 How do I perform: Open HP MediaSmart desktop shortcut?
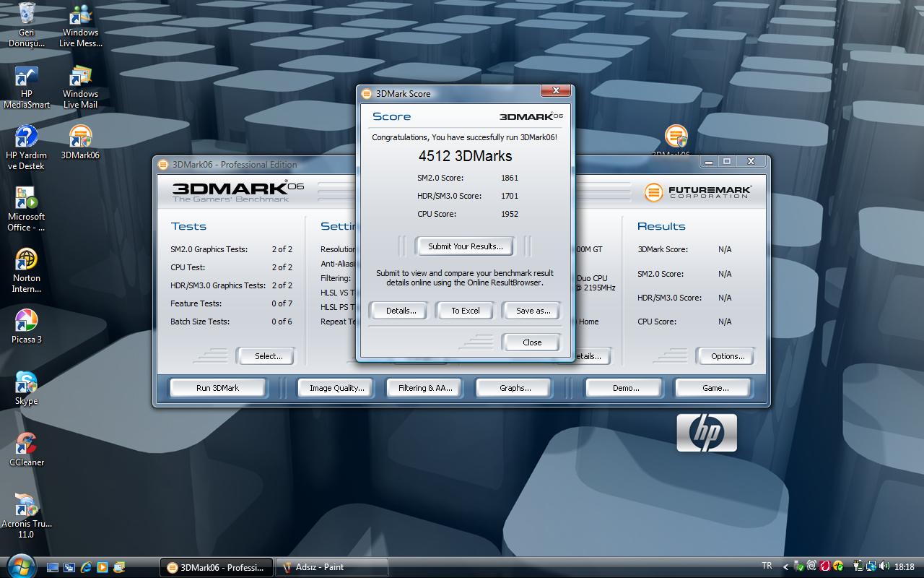coord(27,87)
